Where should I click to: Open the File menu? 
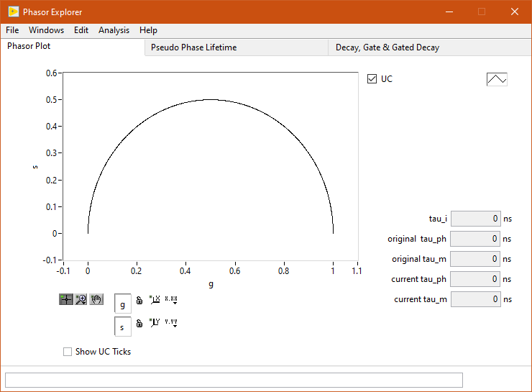click(12, 30)
